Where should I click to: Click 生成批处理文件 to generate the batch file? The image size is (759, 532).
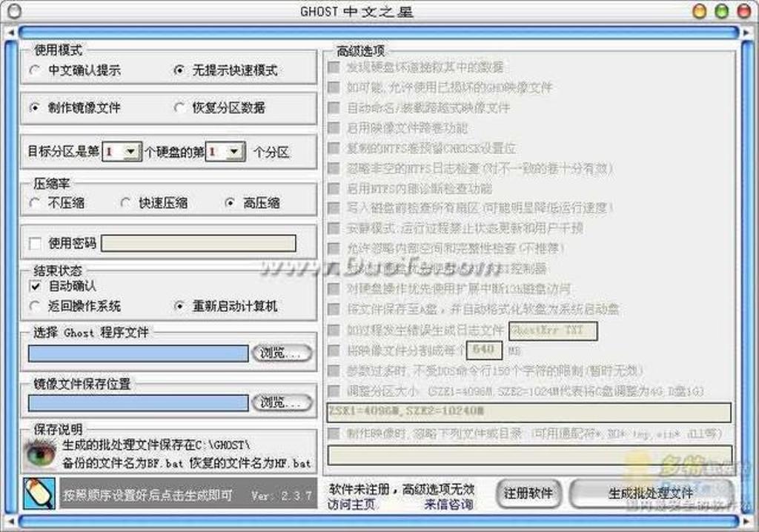point(651,493)
